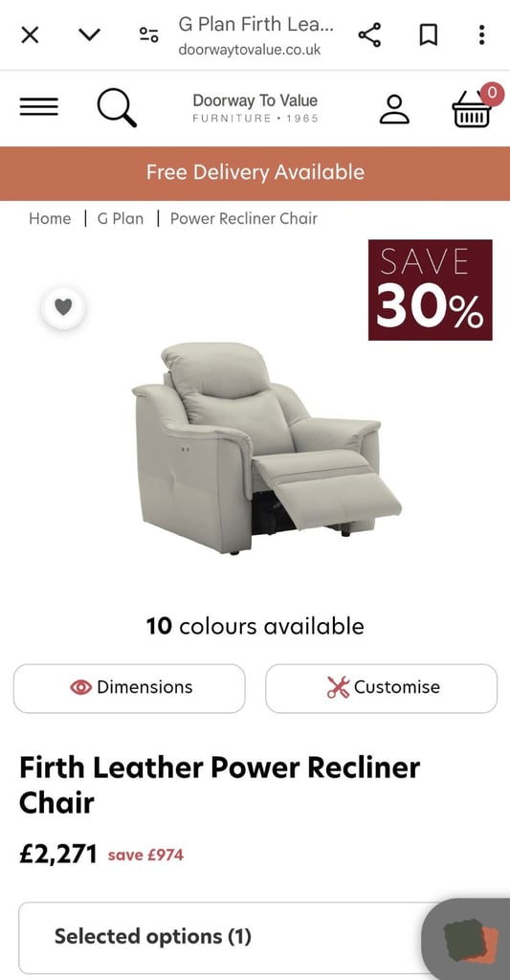Viewport: 510px width, 980px height.
Task: Open the user account icon
Action: pyautogui.click(x=394, y=109)
